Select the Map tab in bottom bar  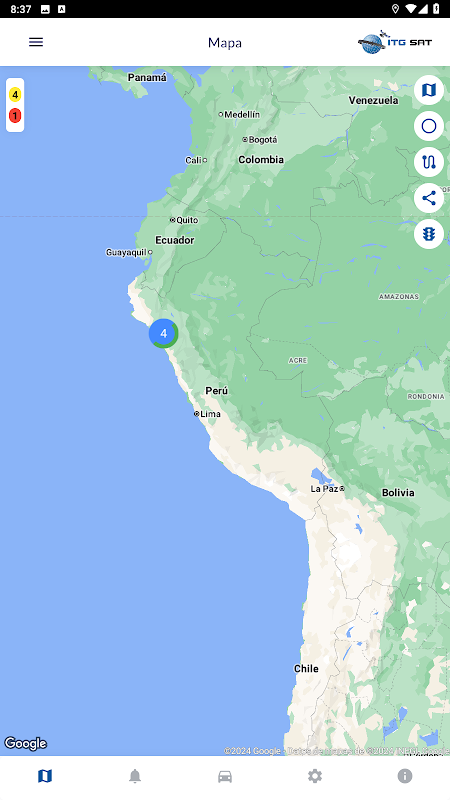[45, 776]
